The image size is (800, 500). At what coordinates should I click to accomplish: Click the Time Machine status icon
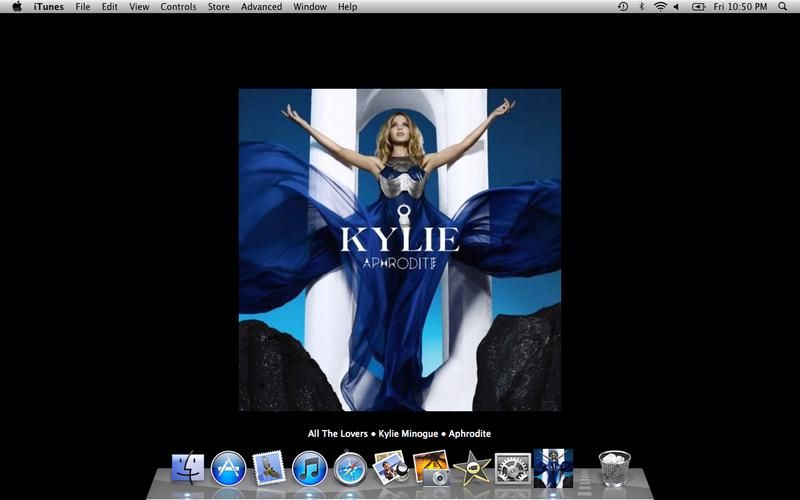pyautogui.click(x=623, y=7)
